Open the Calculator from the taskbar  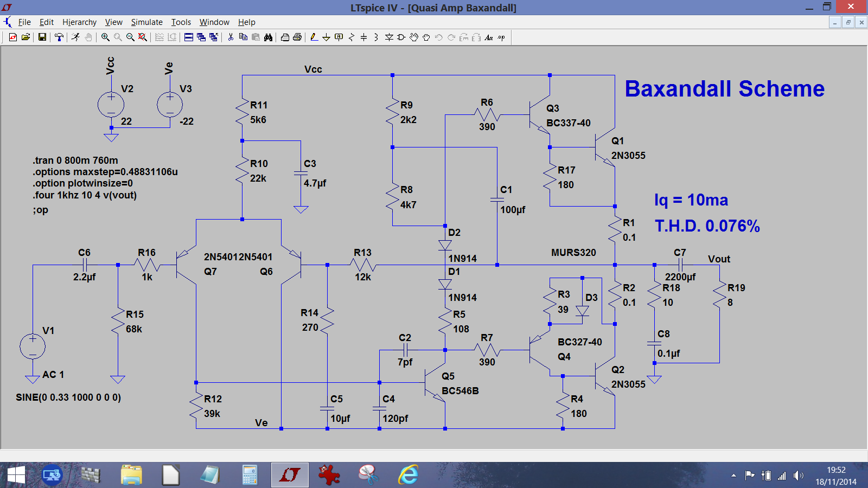(250, 475)
